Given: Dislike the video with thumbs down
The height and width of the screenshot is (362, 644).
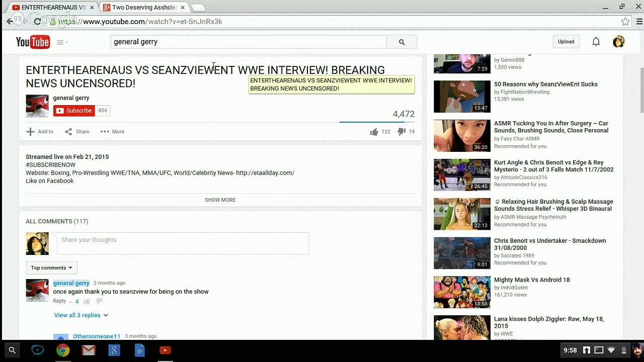Looking at the screenshot, I should click(401, 132).
